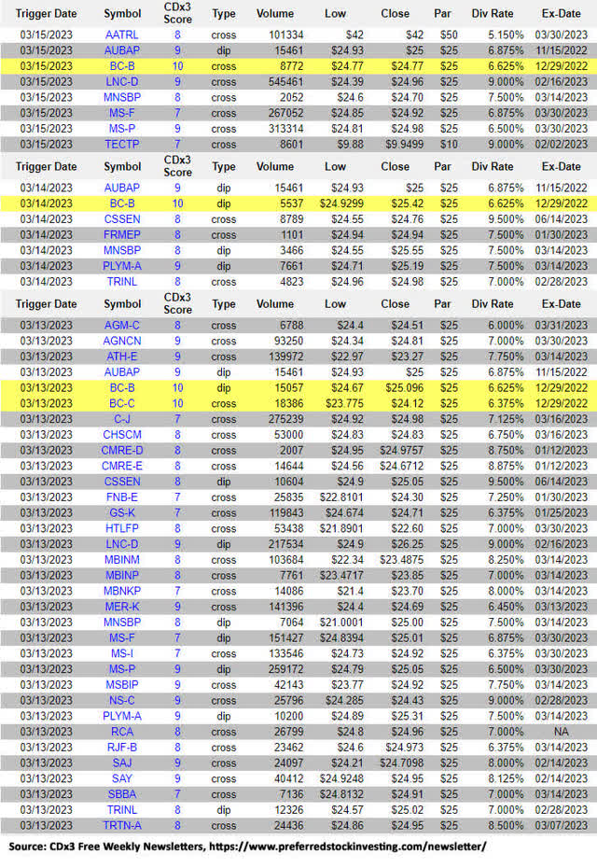Select the $10 par value

449,145
